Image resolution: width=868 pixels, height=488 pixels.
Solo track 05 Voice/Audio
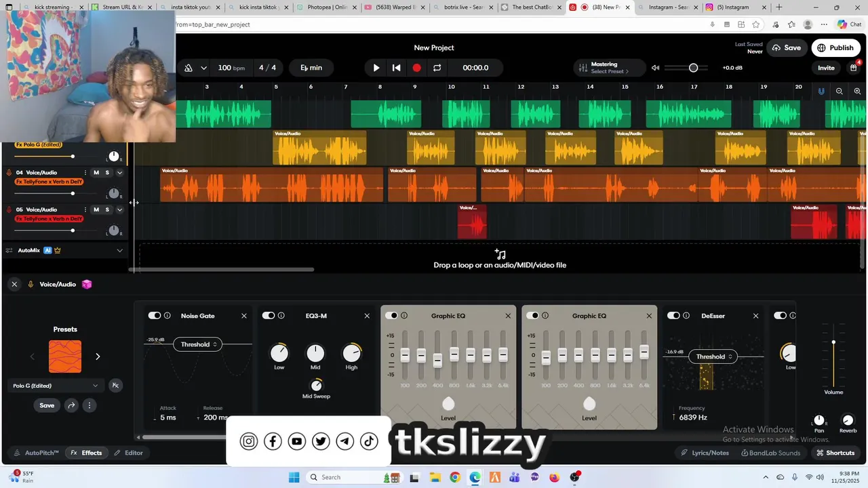pyautogui.click(x=107, y=210)
